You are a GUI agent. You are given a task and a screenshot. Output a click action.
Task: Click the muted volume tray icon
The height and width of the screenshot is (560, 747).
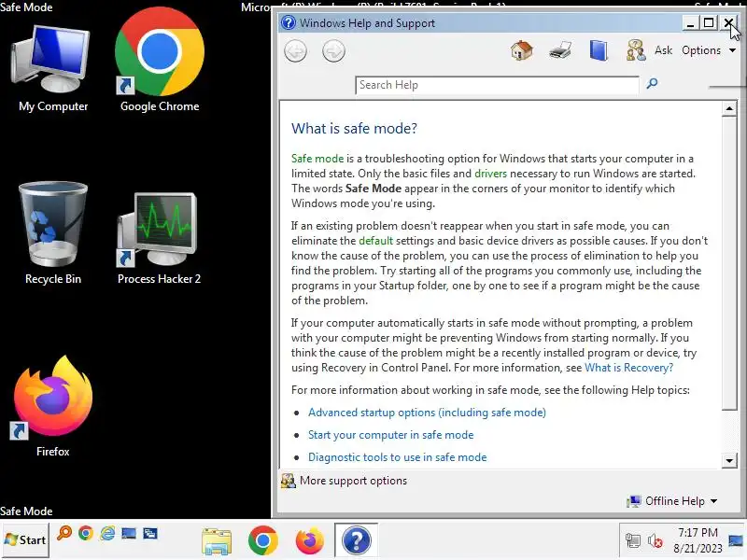click(x=655, y=541)
